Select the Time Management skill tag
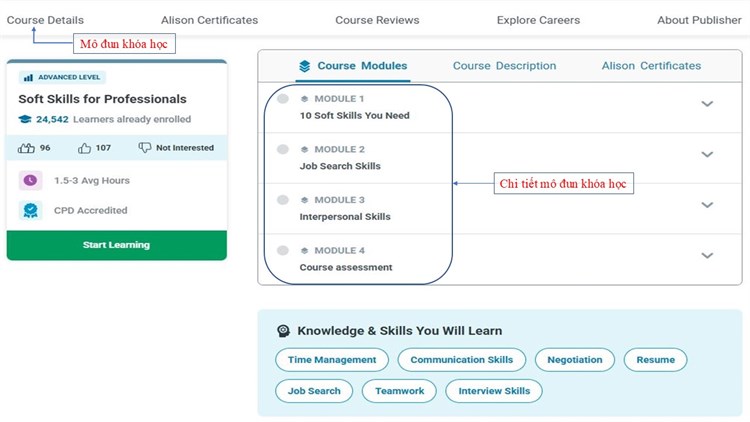Screen dimensions: 750x422 pos(332,360)
